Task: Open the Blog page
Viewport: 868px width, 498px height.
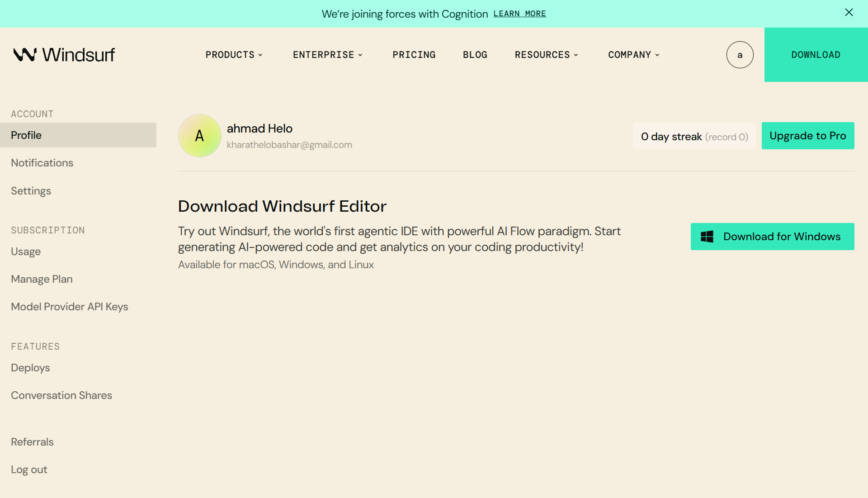Action: click(475, 55)
